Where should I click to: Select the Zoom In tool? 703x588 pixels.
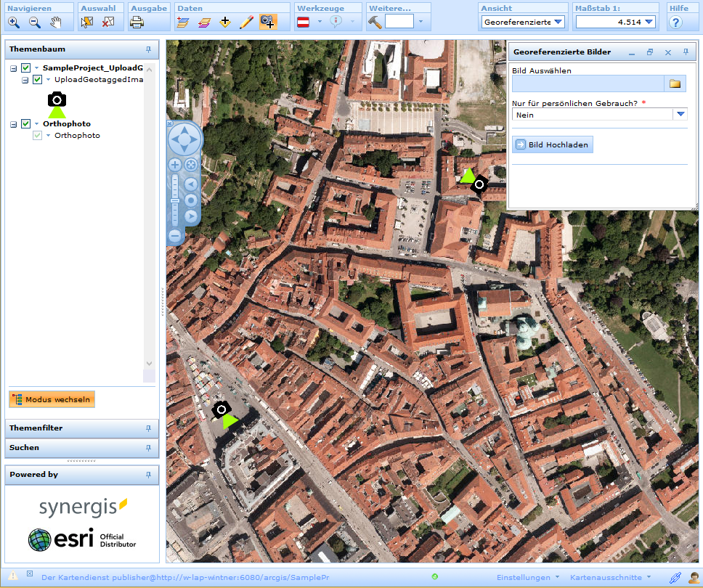tap(13, 22)
